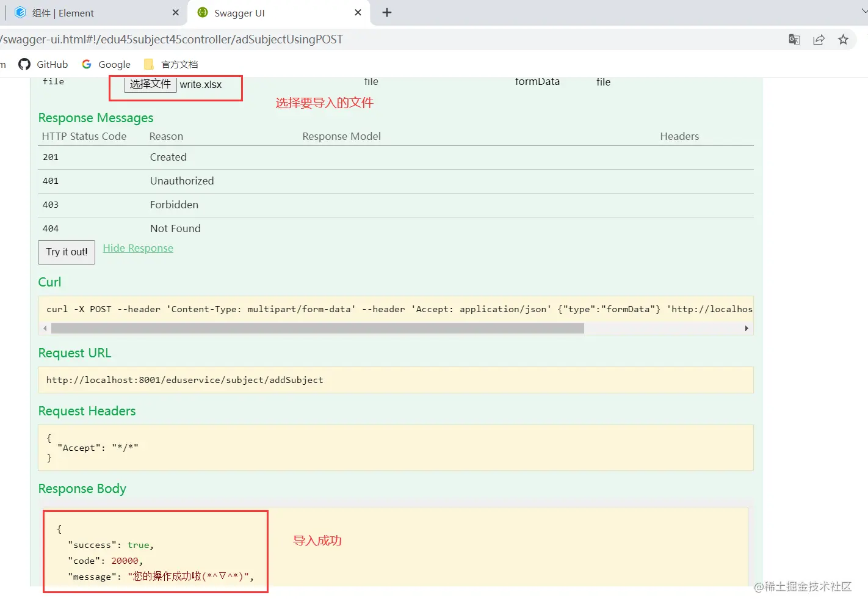Close the Swagger UI tab
The image size is (868, 609).
358,13
